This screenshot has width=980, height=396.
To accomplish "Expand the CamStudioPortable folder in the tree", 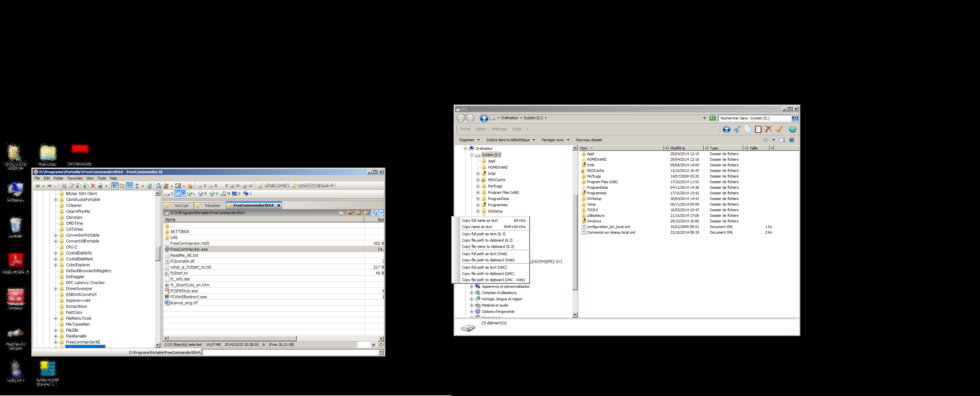I will [x=56, y=200].
